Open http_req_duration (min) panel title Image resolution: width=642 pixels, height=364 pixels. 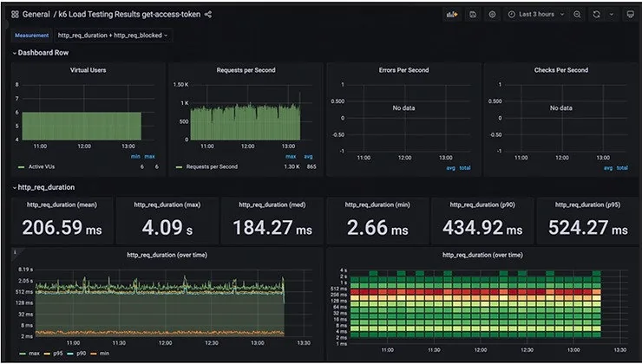(377, 205)
